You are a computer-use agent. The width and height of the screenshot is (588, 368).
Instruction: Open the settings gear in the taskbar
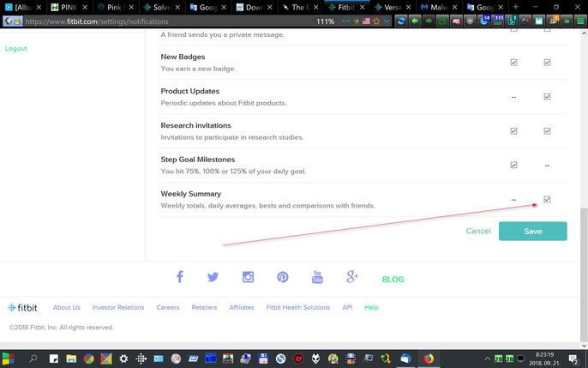point(123,359)
